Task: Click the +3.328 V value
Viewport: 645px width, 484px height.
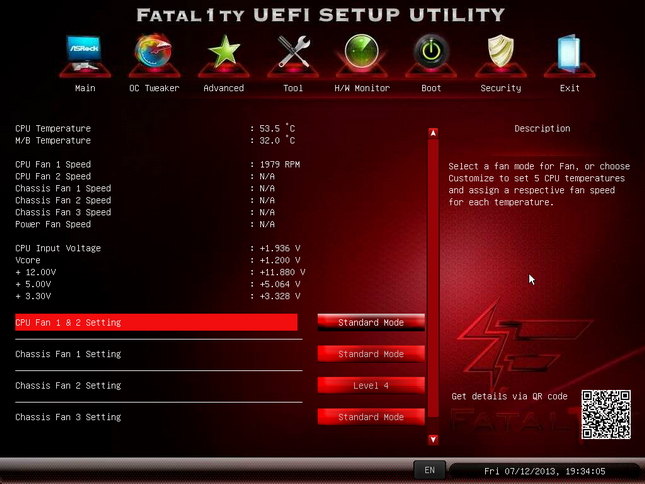Action: point(280,296)
